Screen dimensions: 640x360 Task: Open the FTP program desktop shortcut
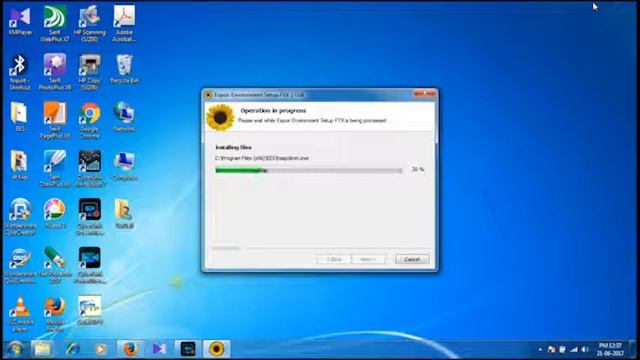pyautogui.click(x=90, y=310)
